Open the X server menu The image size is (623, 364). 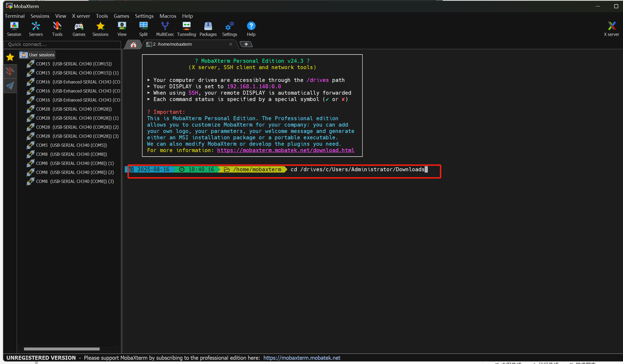tap(81, 16)
